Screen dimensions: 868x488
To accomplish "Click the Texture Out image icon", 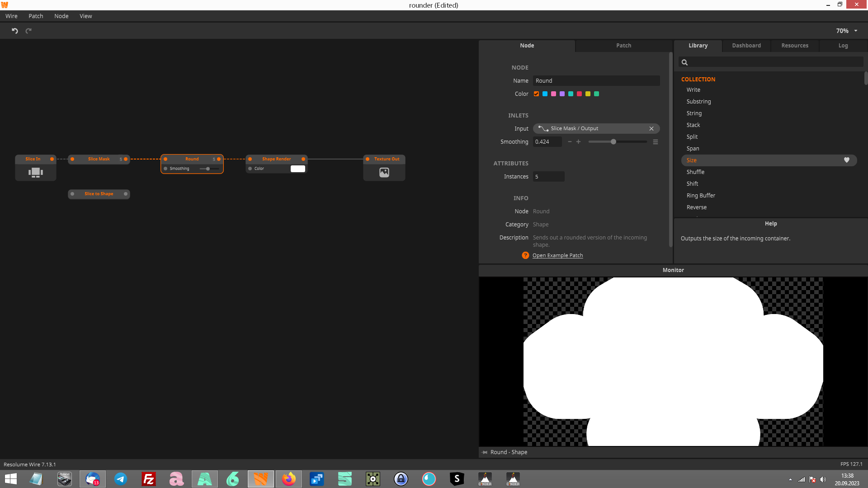I will (x=384, y=172).
